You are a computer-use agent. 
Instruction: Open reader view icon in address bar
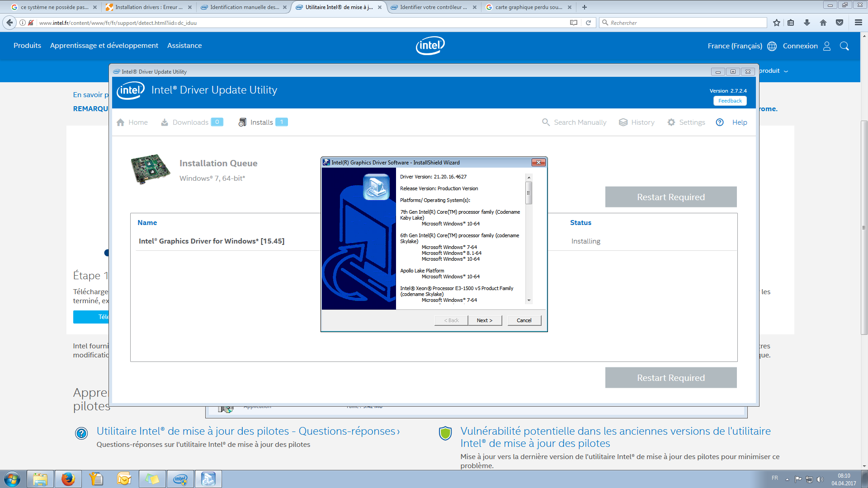[574, 23]
